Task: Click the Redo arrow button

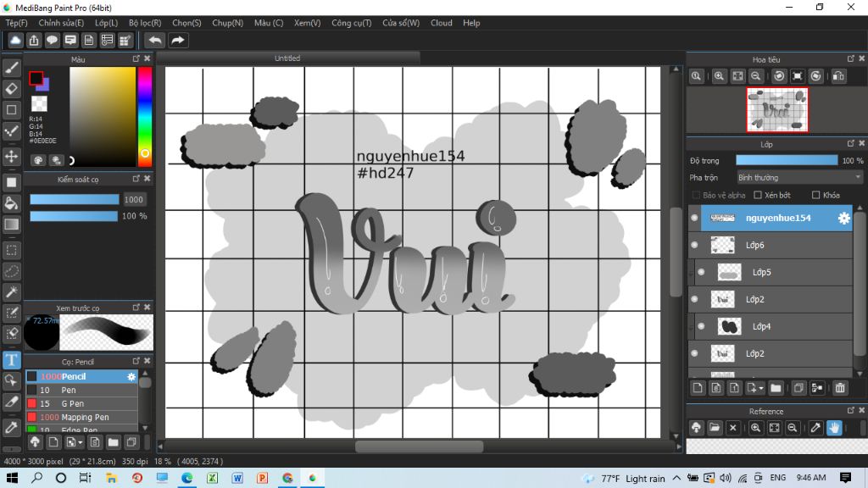Action: (178, 41)
